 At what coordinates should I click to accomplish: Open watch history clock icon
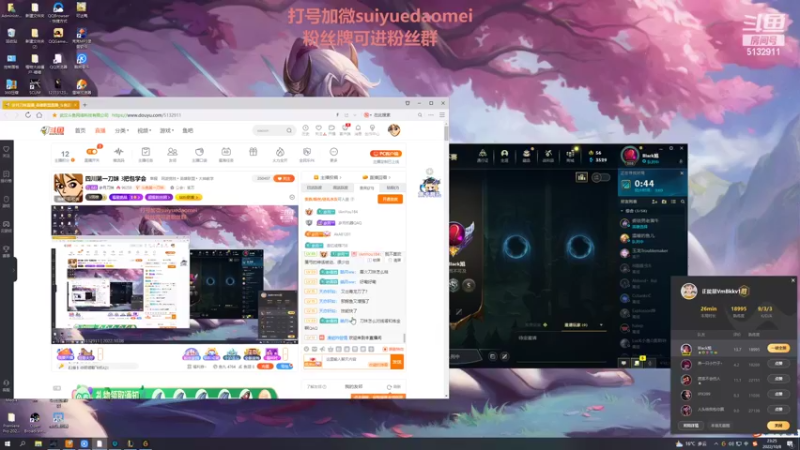click(305, 130)
